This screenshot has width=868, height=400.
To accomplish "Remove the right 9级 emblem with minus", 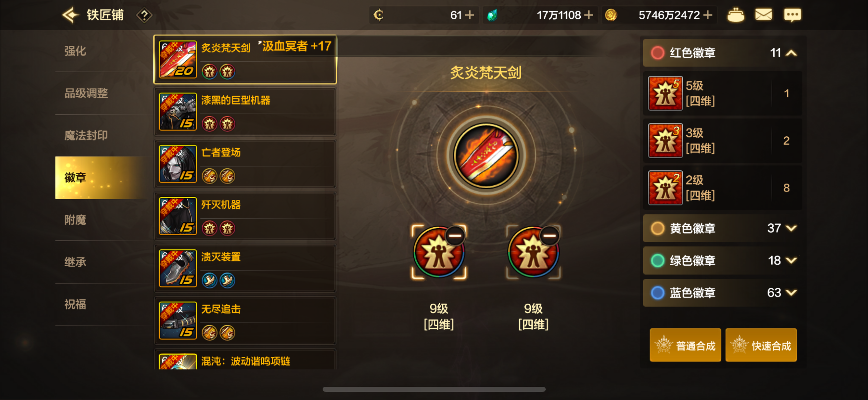I will tap(549, 235).
